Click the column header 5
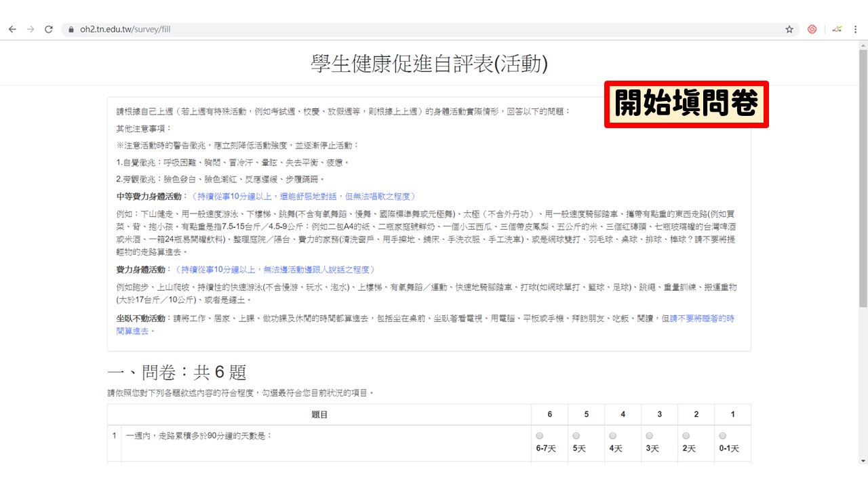 [x=585, y=414]
